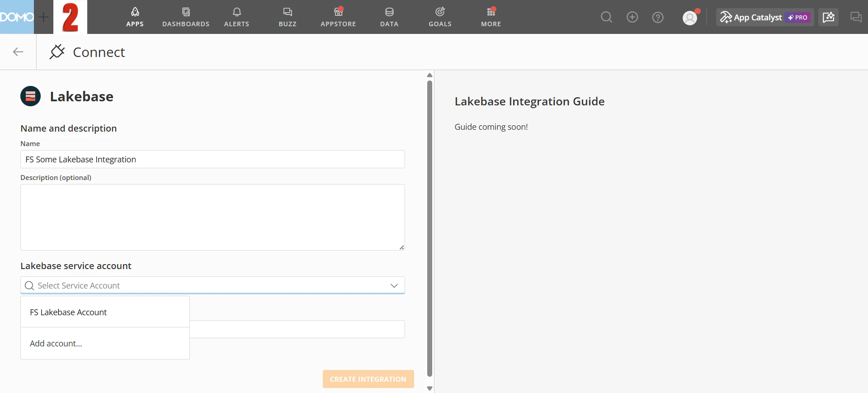This screenshot has width=868, height=393.
Task: Click the Lakebase Integration Guide heading
Action: pyautogui.click(x=529, y=101)
